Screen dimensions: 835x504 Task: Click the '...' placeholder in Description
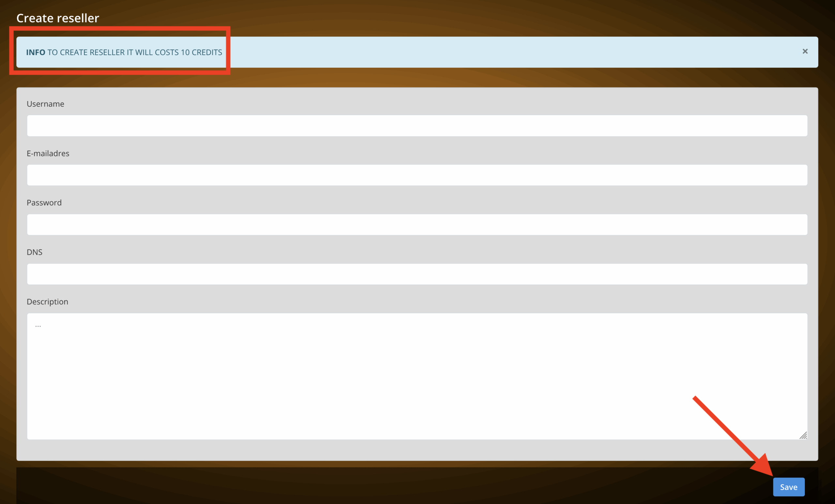tap(38, 325)
